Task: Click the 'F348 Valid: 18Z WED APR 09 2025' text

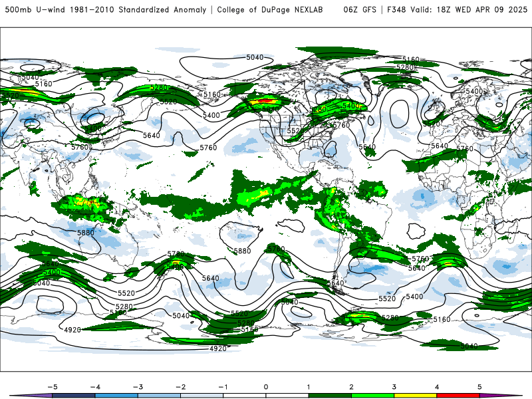Action: coord(457,9)
